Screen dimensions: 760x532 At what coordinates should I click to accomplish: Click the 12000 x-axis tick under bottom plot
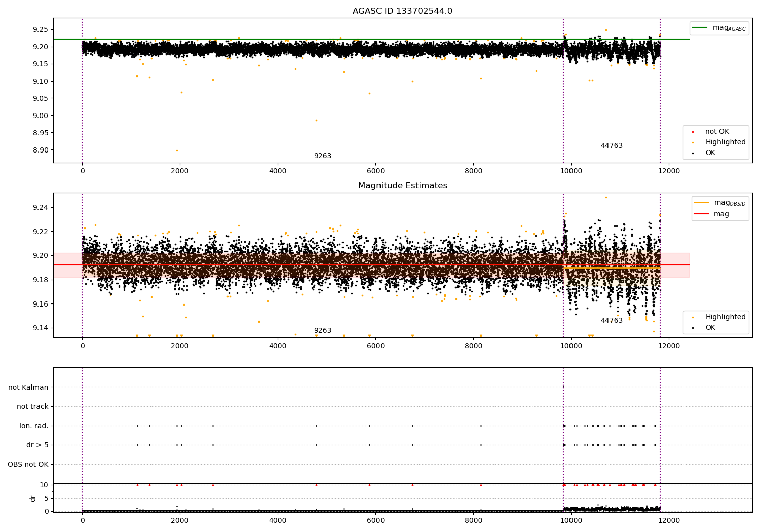pyautogui.click(x=669, y=521)
